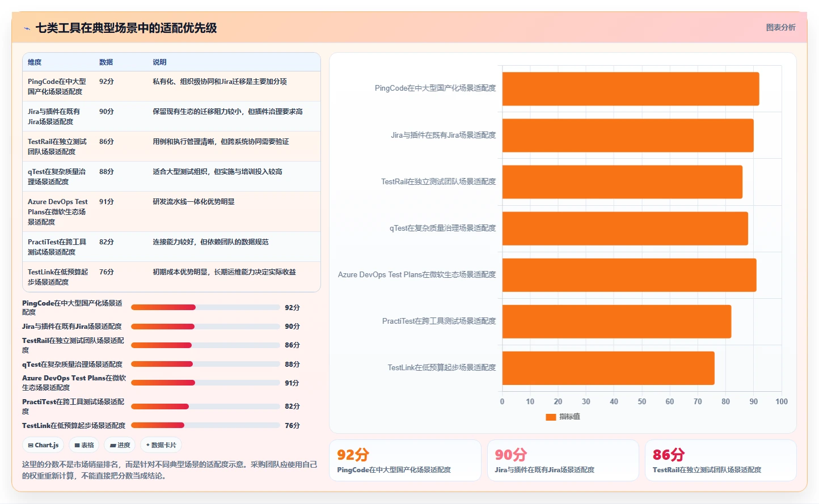Viewport: 819px width, 504px height.
Task: Click the Azure DevOps Test Plans chart bar
Action: (630, 275)
